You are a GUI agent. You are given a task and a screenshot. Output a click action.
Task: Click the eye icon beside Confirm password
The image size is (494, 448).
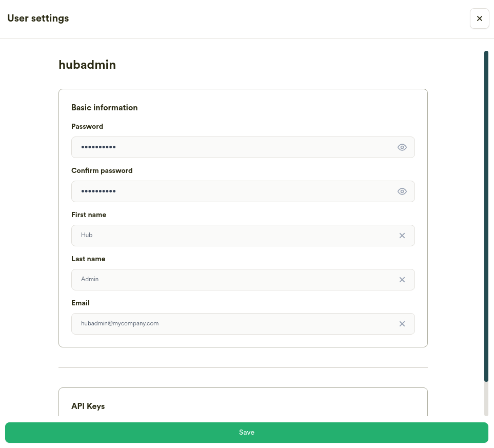(x=402, y=191)
